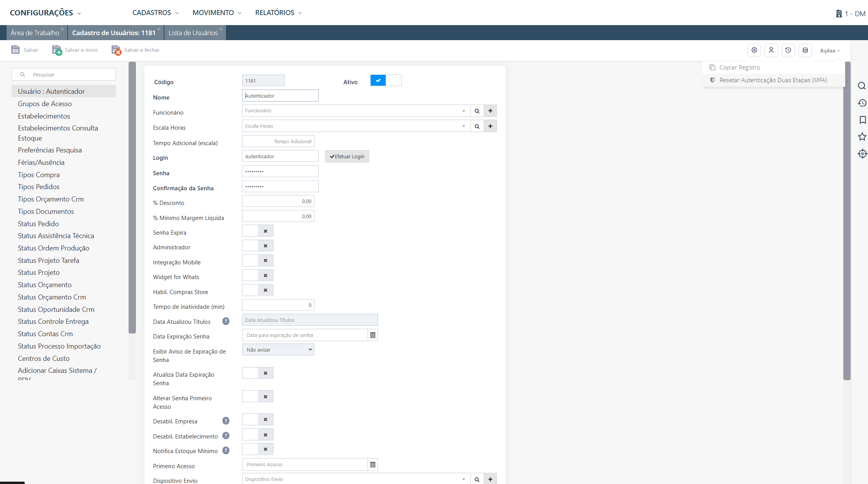Viewport: 868px width, 484px height.
Task: Enable the Administrador toggle
Action: click(x=258, y=246)
